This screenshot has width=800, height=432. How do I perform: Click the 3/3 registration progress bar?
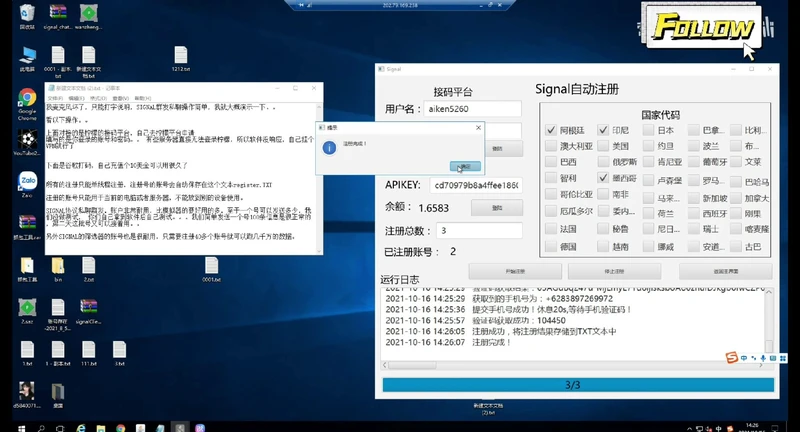pyautogui.click(x=578, y=385)
